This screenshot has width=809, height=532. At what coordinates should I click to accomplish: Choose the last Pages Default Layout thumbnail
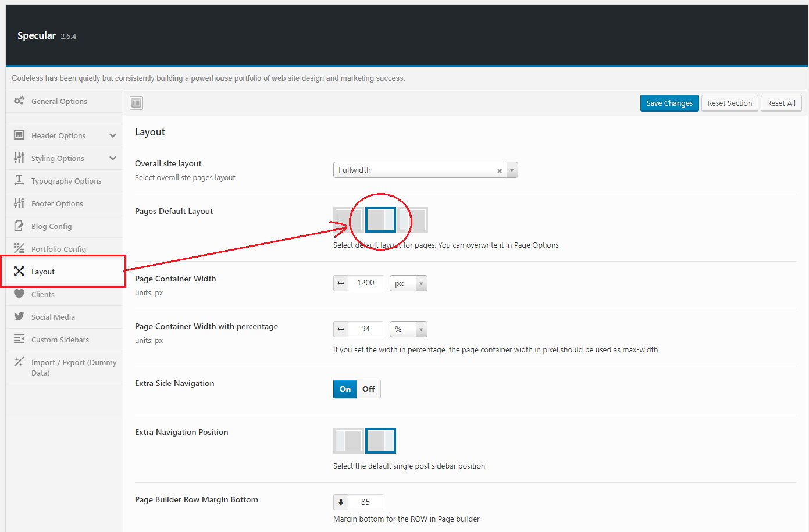[413, 220]
